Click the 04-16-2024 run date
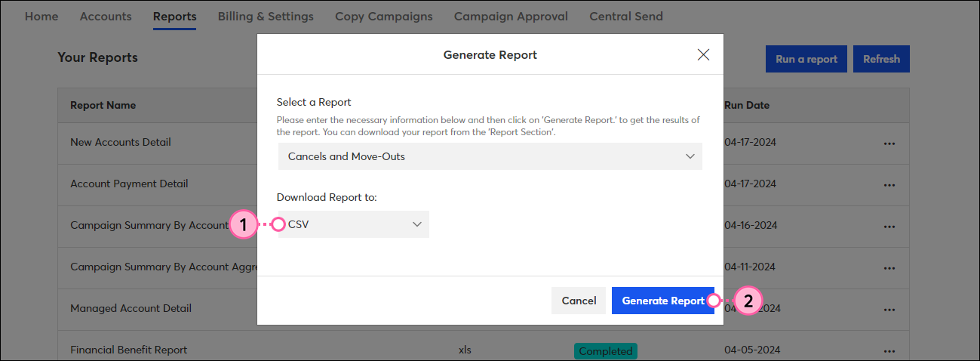 [751, 225]
